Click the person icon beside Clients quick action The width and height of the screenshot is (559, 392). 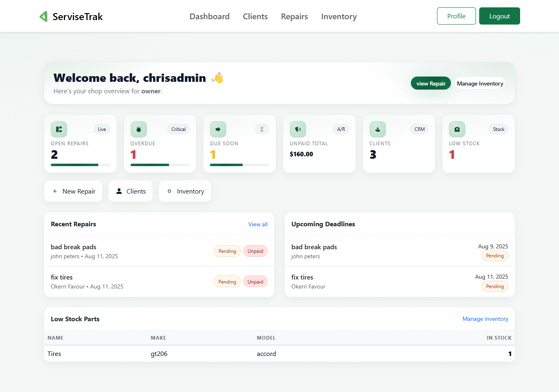coord(119,191)
